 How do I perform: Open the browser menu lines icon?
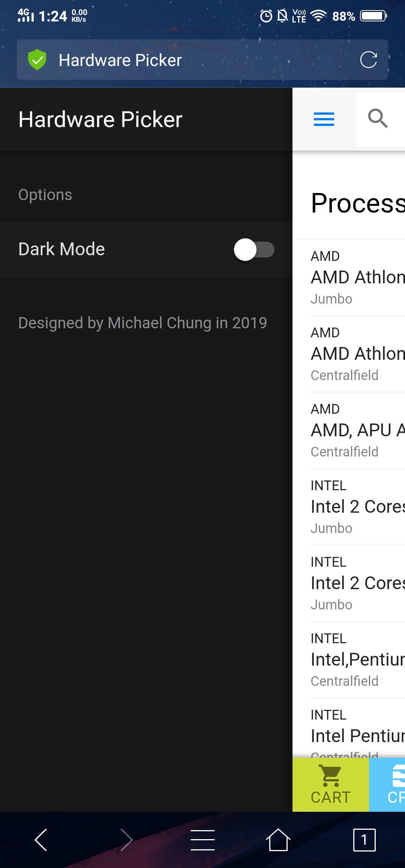(202, 840)
